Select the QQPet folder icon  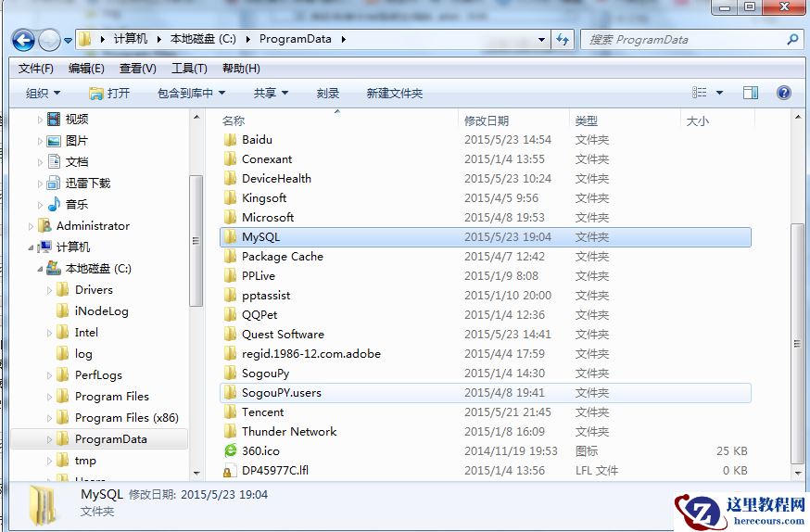230,315
